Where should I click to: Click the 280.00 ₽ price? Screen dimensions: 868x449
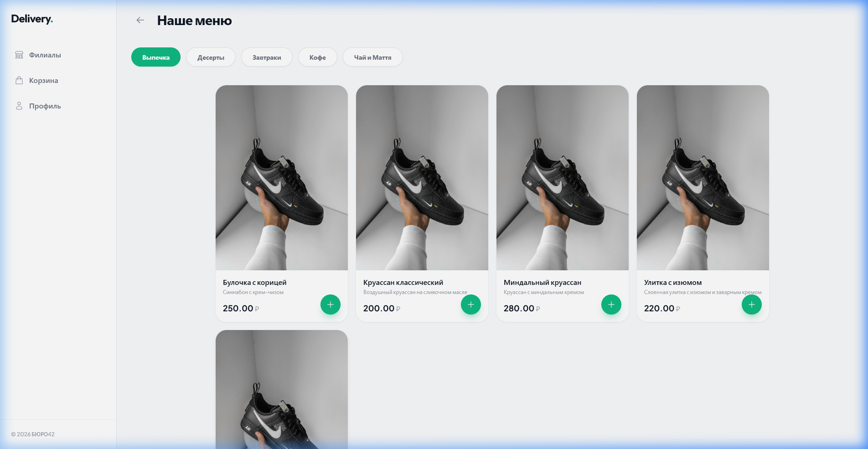tap(522, 309)
